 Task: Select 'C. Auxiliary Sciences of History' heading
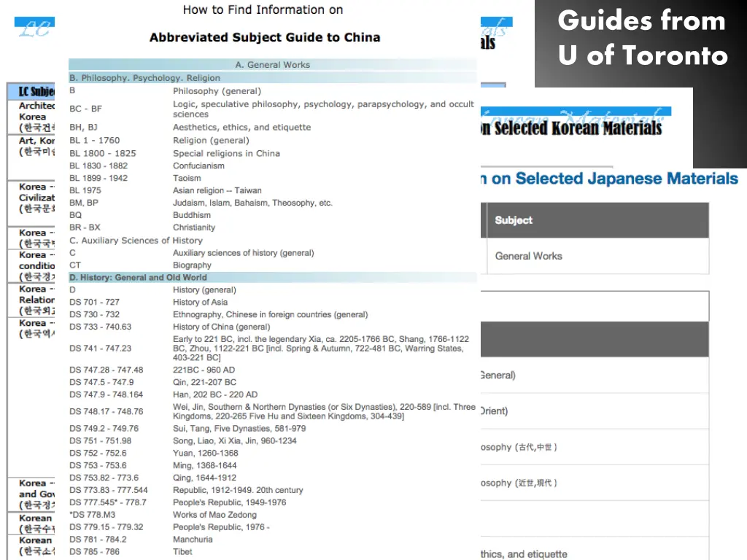[136, 241]
